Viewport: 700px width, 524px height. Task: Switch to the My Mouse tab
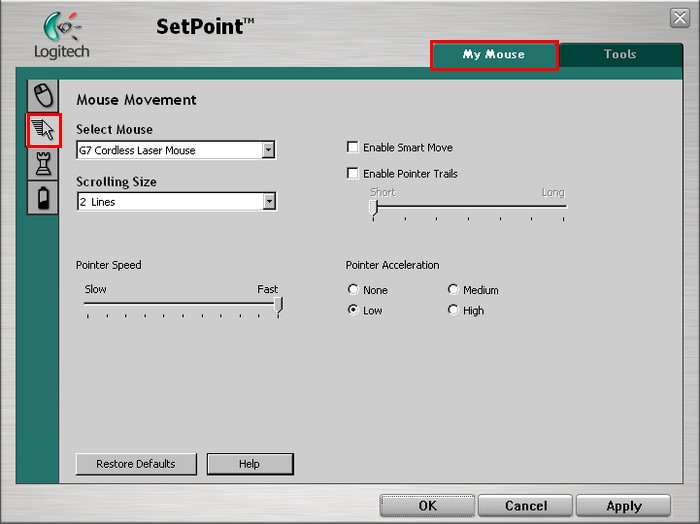[494, 55]
